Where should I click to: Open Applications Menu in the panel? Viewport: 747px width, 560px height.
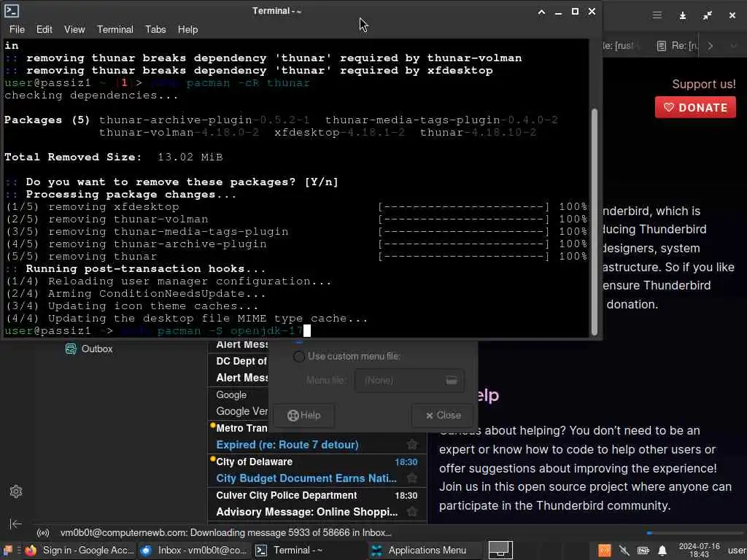(x=424, y=551)
